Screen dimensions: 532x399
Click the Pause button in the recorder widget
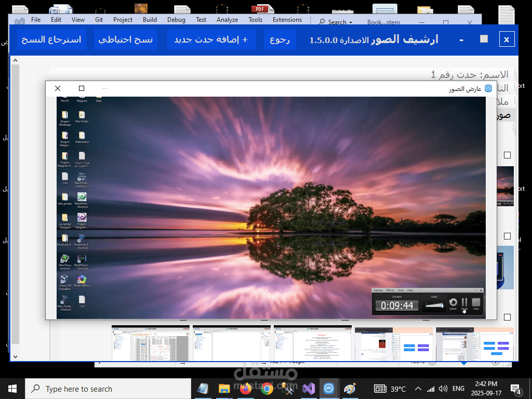tap(464, 303)
